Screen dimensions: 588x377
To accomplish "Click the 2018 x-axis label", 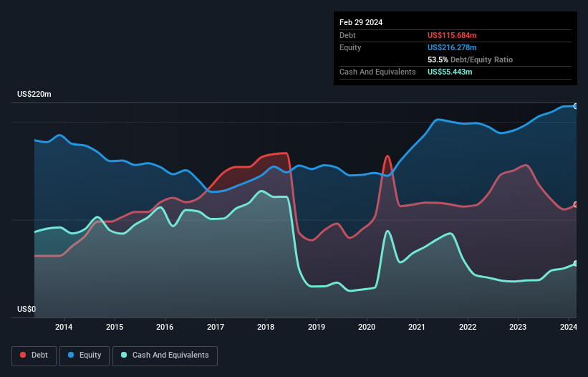I will 266,327.
